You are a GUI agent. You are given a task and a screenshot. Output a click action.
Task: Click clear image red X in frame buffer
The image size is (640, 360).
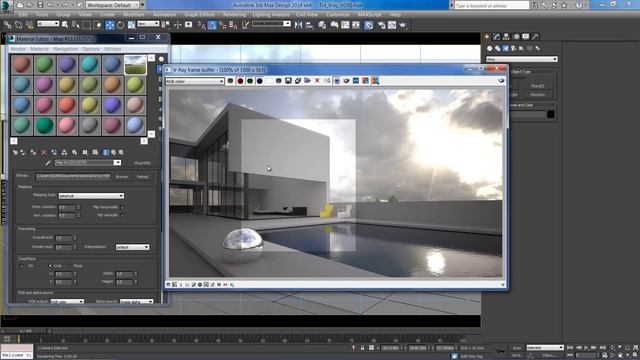click(317, 81)
